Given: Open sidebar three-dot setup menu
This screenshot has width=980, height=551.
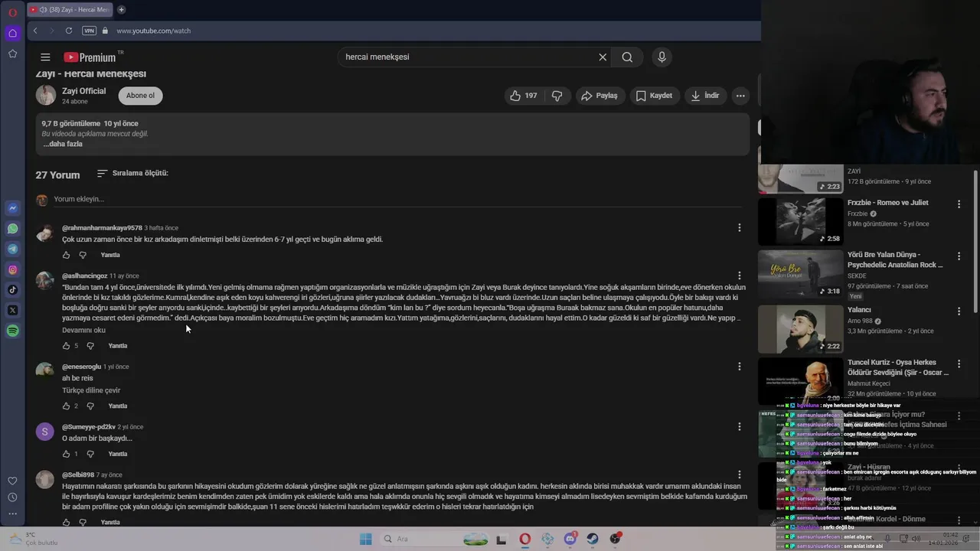Looking at the screenshot, I should [12, 514].
